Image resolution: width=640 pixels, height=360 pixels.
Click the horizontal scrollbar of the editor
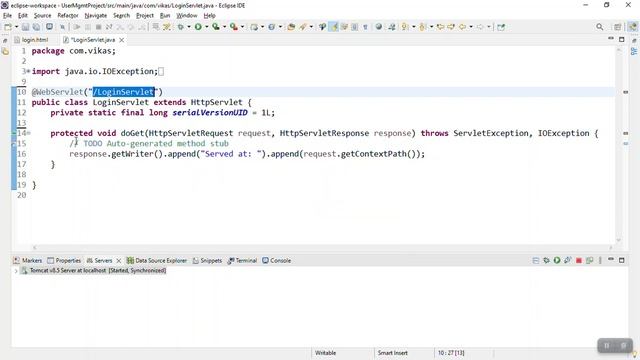point(322,247)
